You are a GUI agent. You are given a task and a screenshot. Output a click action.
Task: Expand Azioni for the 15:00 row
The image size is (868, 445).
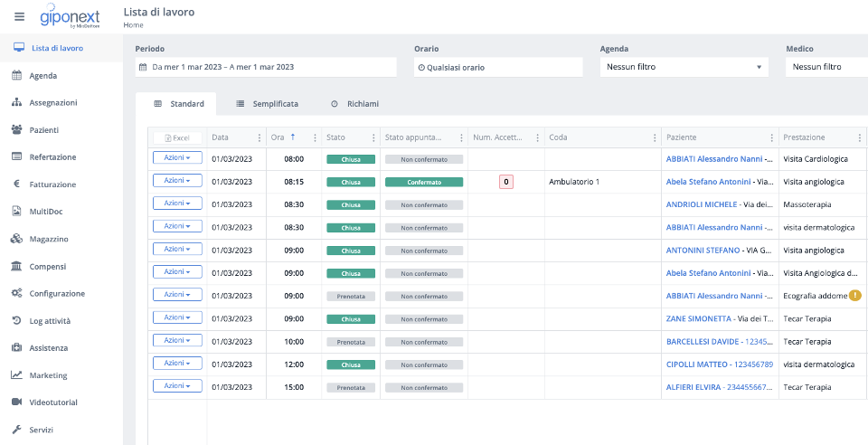coord(177,386)
